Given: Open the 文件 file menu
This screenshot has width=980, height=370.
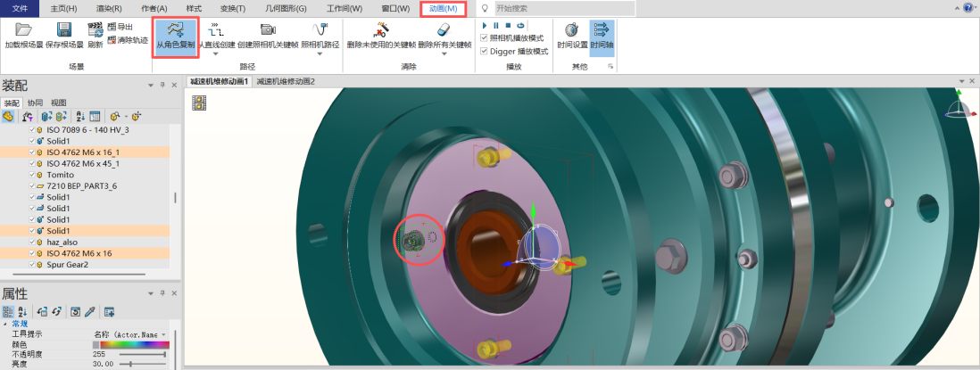Looking at the screenshot, I should coord(20,8).
